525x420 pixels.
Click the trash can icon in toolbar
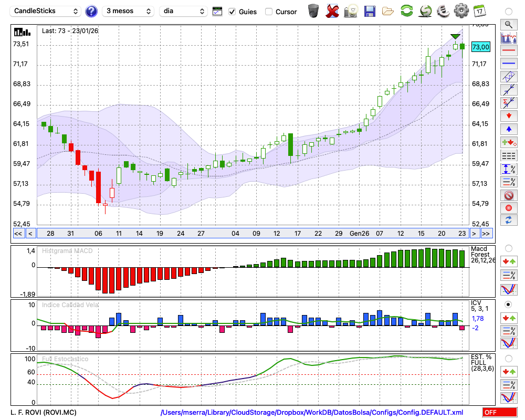click(313, 11)
